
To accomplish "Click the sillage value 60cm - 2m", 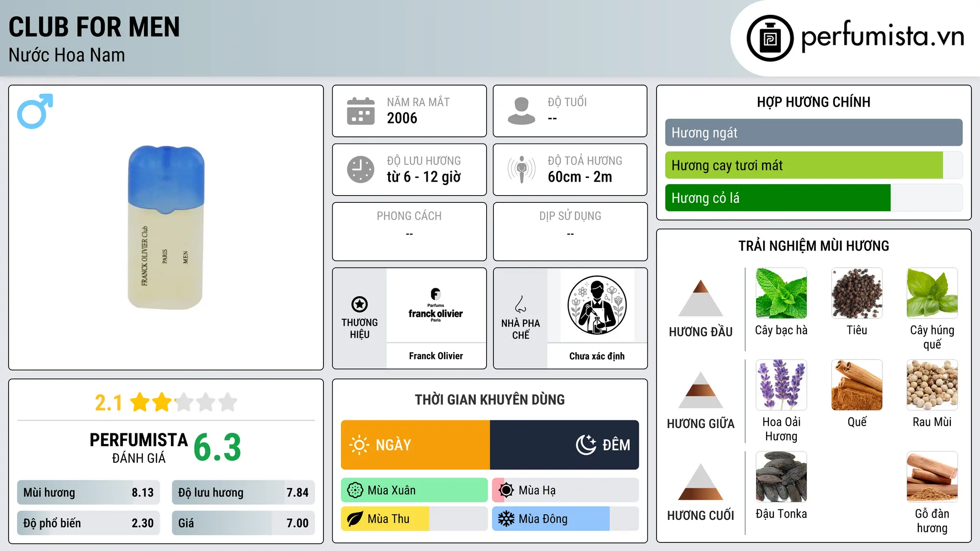I will coord(580,177).
